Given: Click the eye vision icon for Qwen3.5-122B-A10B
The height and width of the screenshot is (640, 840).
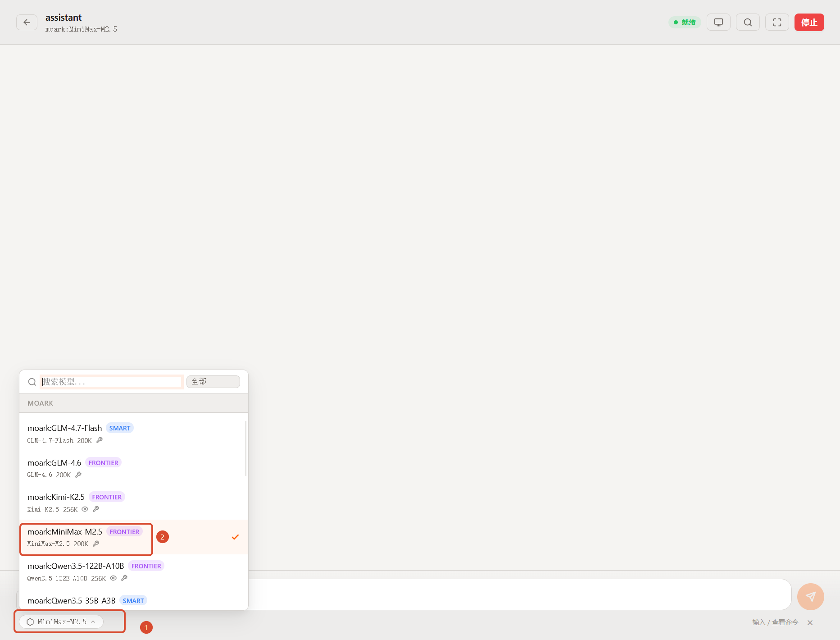Looking at the screenshot, I should tap(114, 578).
